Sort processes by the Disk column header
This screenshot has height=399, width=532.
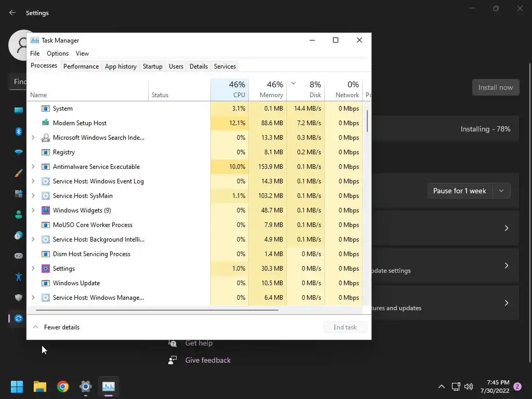[305, 89]
